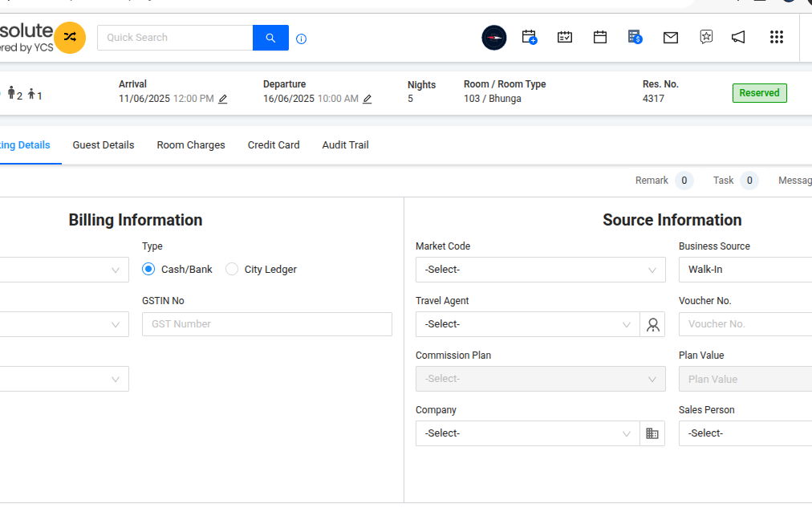Open the nine-dot apps grid menu
The width and height of the screenshot is (812, 508).
click(776, 37)
